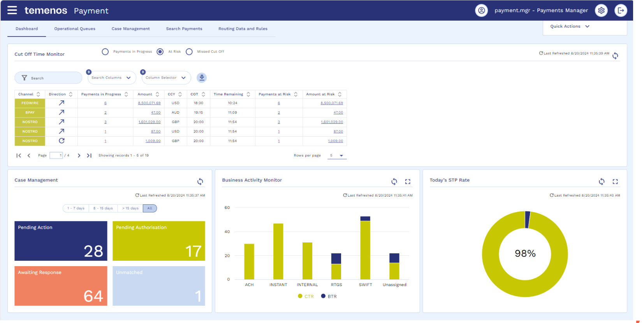Image resolution: width=644 pixels, height=323 pixels.
Task: Toggle BTR legend series
Action: pos(329,296)
